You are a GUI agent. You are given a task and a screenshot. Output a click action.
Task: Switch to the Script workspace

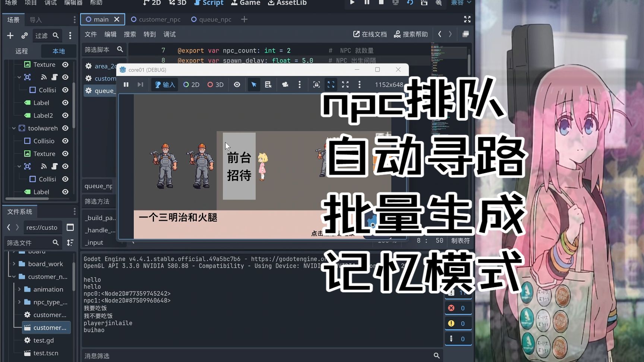[209, 3]
